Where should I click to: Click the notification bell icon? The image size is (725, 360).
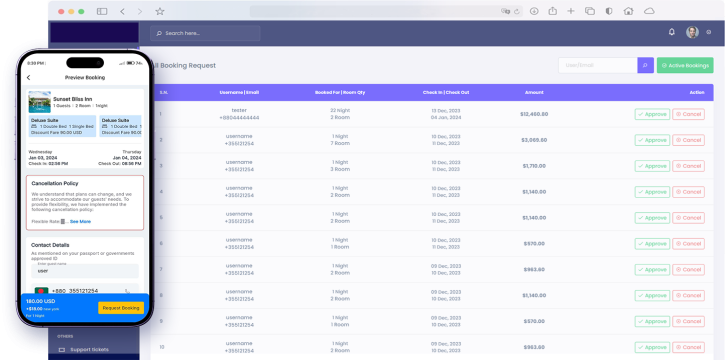[x=672, y=32]
